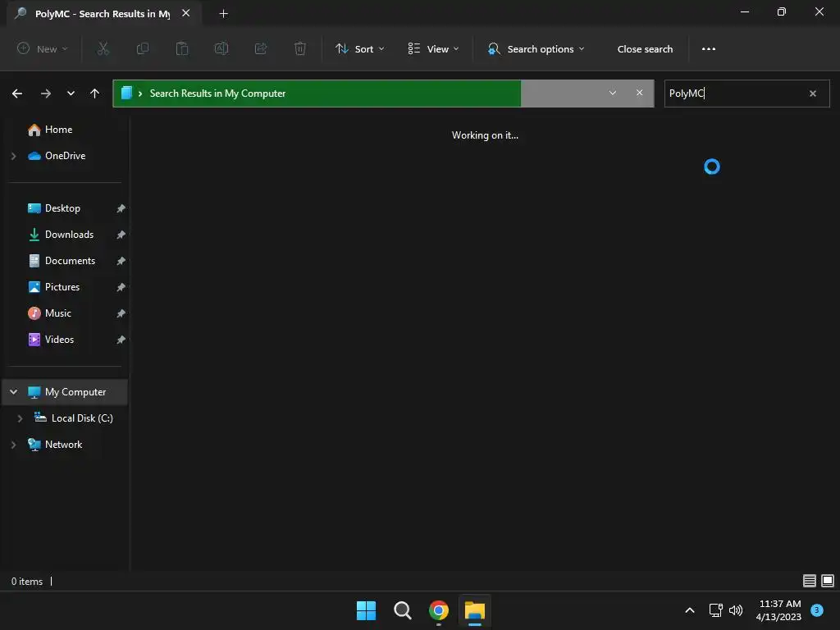
Task: Open Home in navigation pane
Action: coord(50,129)
